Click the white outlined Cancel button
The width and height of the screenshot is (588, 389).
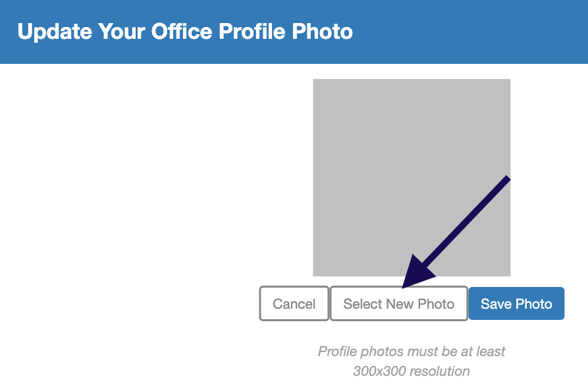click(294, 303)
